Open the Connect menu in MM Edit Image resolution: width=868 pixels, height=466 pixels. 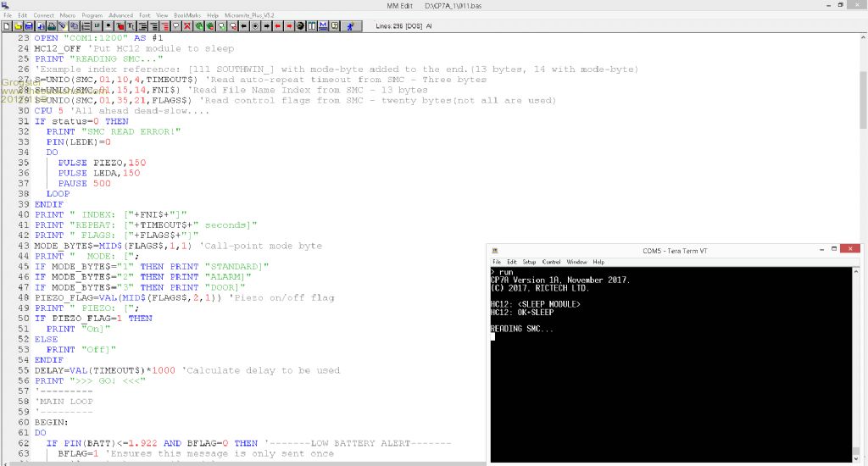43,15
